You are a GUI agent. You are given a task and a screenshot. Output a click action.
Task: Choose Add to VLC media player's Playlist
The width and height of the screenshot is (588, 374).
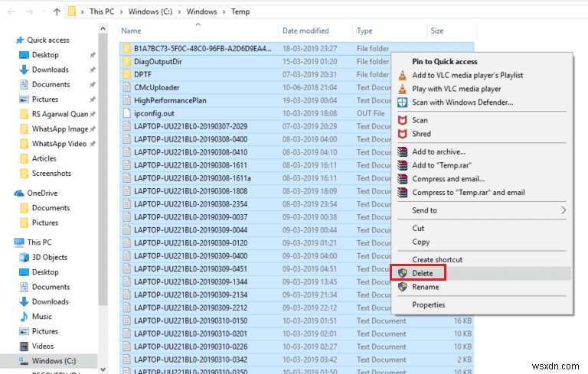467,75
